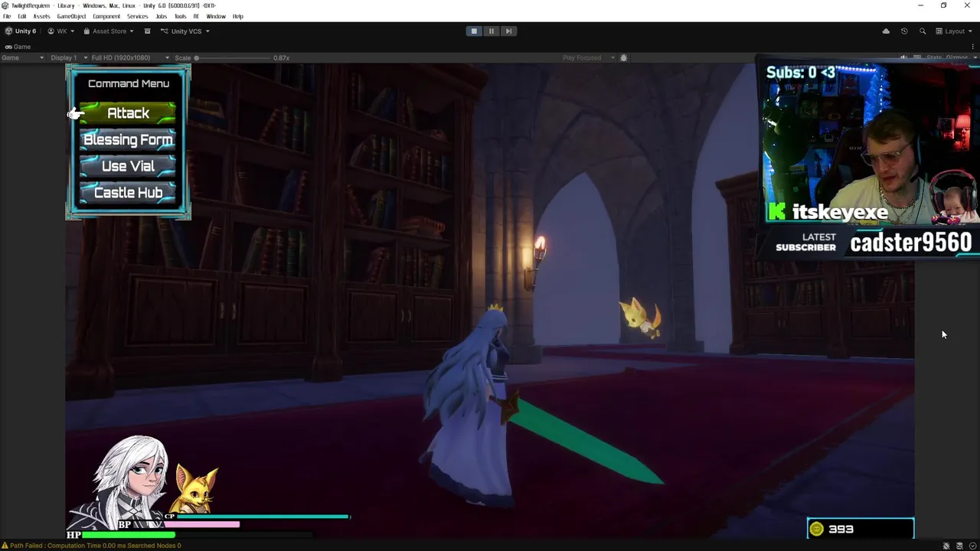Screen dimensions: 980x551
Task: Select the Game view tab
Action: 18,47
